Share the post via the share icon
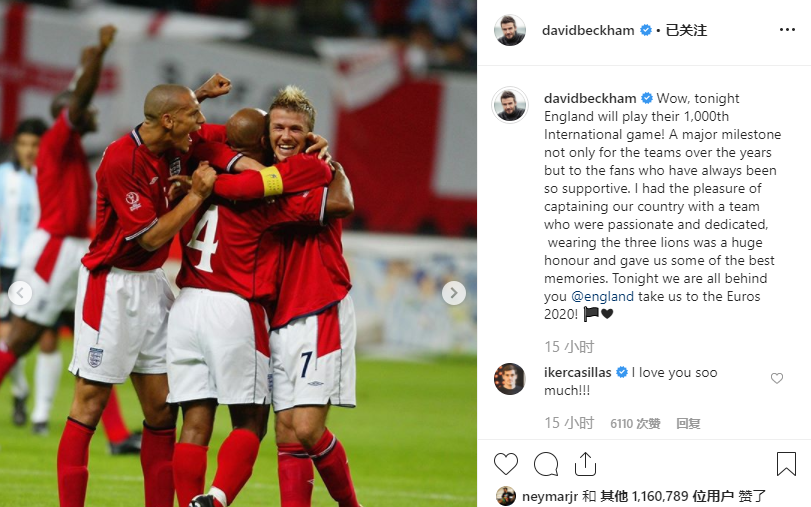Image resolution: width=811 pixels, height=507 pixels. click(585, 464)
